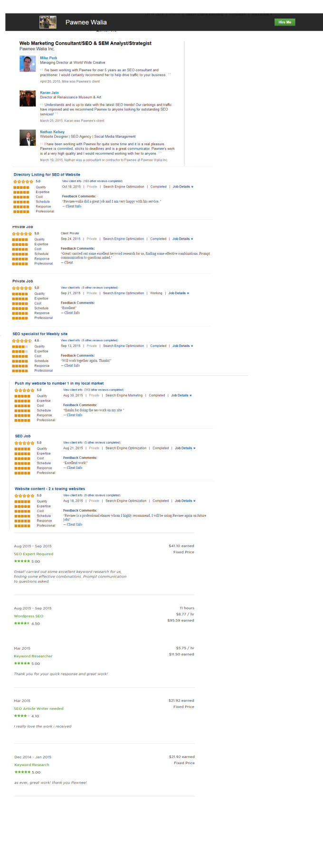
Task: Open the Search Engine Optimization category link
Action: tap(124, 187)
